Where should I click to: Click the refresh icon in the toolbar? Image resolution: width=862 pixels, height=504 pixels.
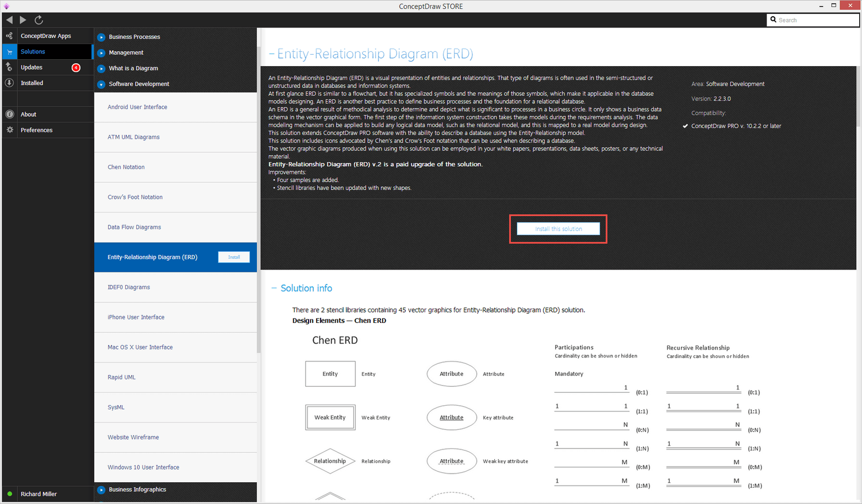coord(39,20)
